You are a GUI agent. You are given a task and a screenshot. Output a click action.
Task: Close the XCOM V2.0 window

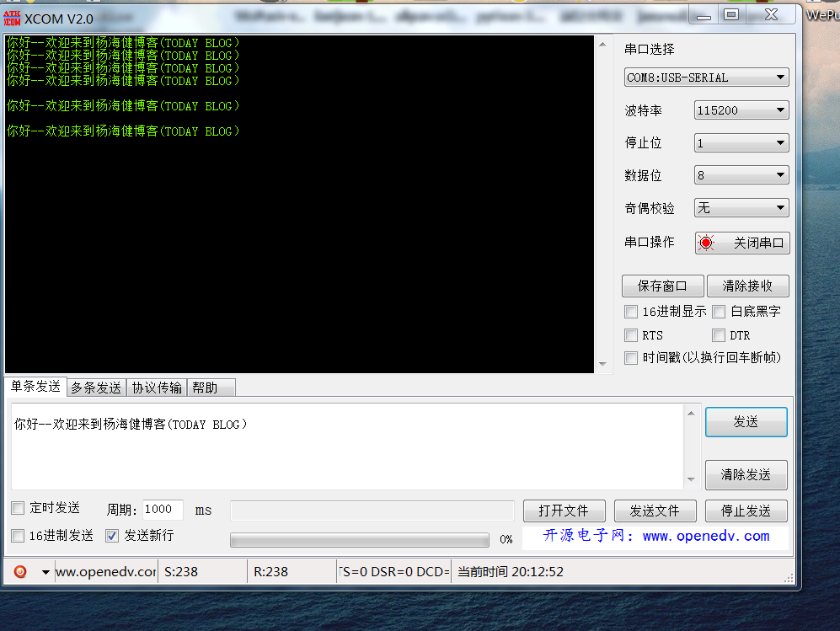[771, 15]
